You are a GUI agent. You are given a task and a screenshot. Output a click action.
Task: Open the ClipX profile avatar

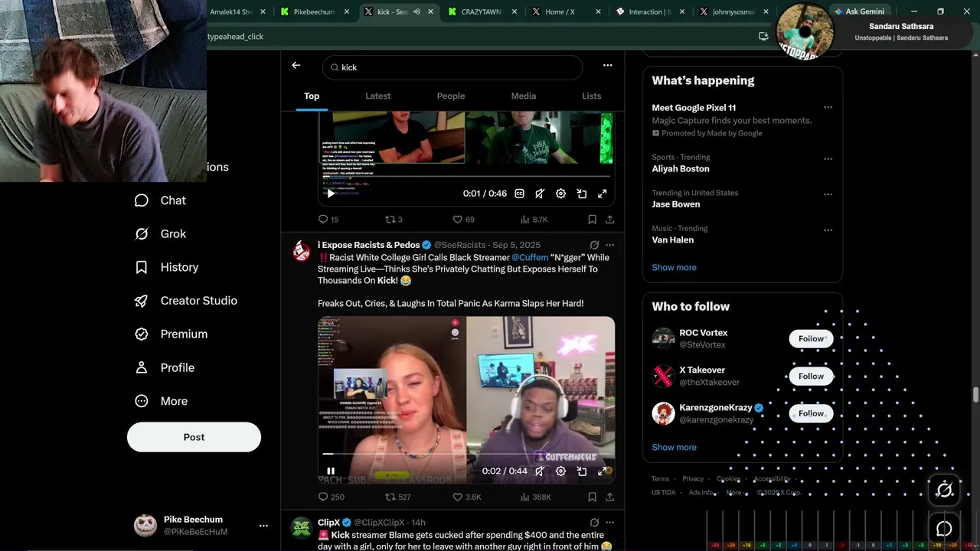(x=301, y=528)
